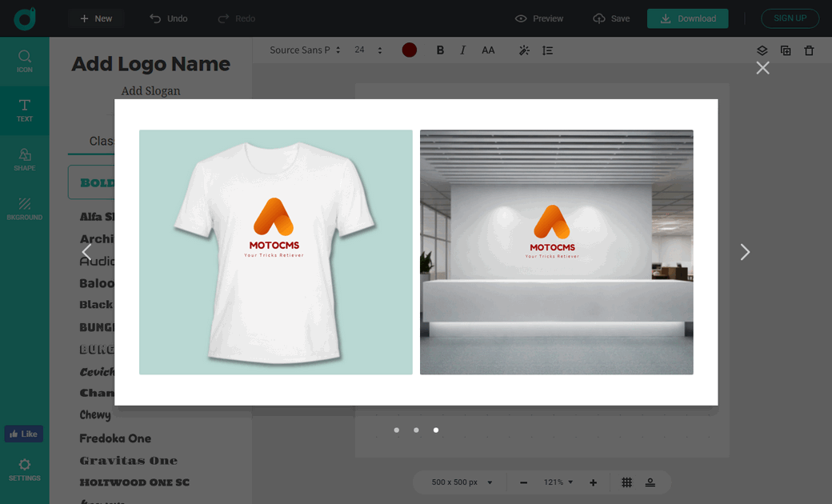The image size is (832, 504).
Task: Open the text effects magic wand
Action: (524, 50)
